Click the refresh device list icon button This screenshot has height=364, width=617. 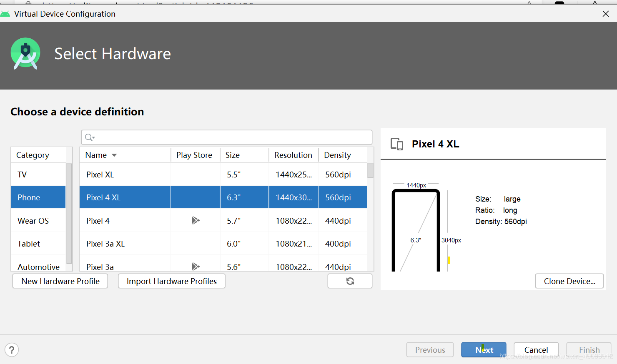(350, 281)
